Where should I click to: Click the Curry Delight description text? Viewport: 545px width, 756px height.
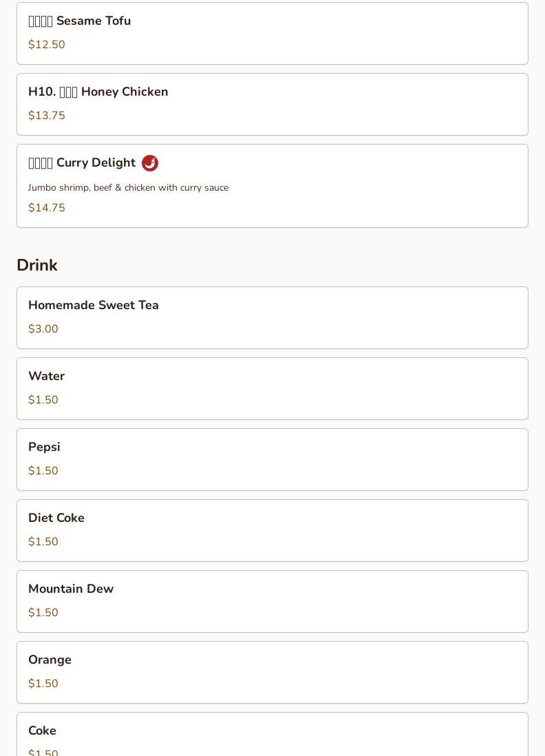pyautogui.click(x=128, y=188)
